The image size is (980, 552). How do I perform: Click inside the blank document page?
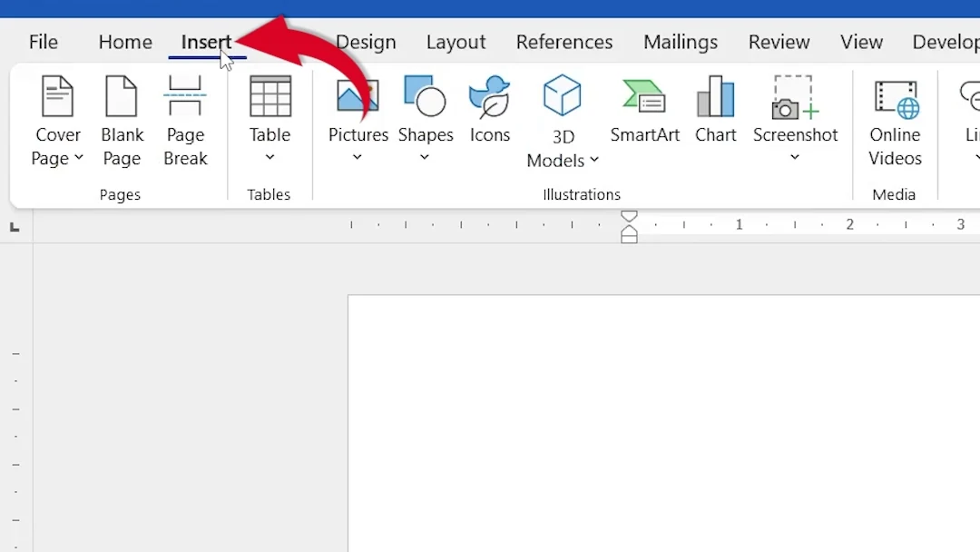(x=663, y=423)
